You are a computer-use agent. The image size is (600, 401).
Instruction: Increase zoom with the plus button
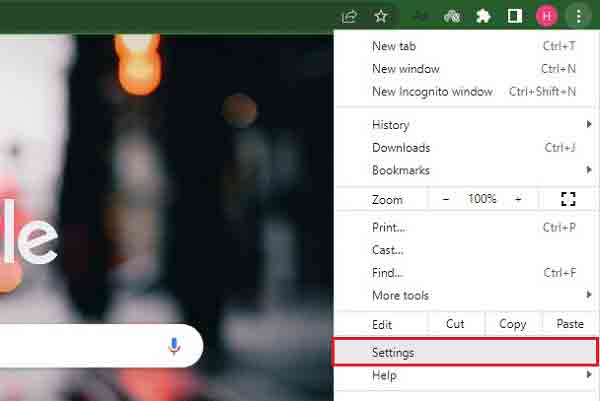click(x=518, y=199)
